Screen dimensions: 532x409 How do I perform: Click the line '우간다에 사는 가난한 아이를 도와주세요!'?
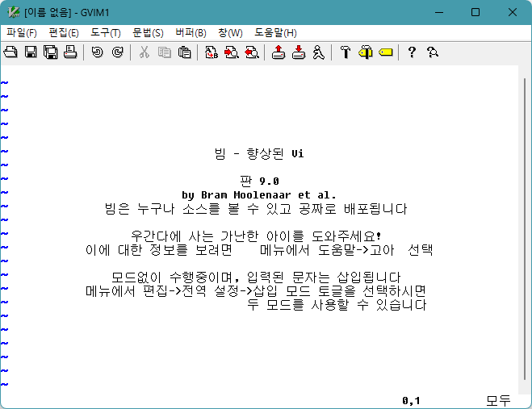256,236
